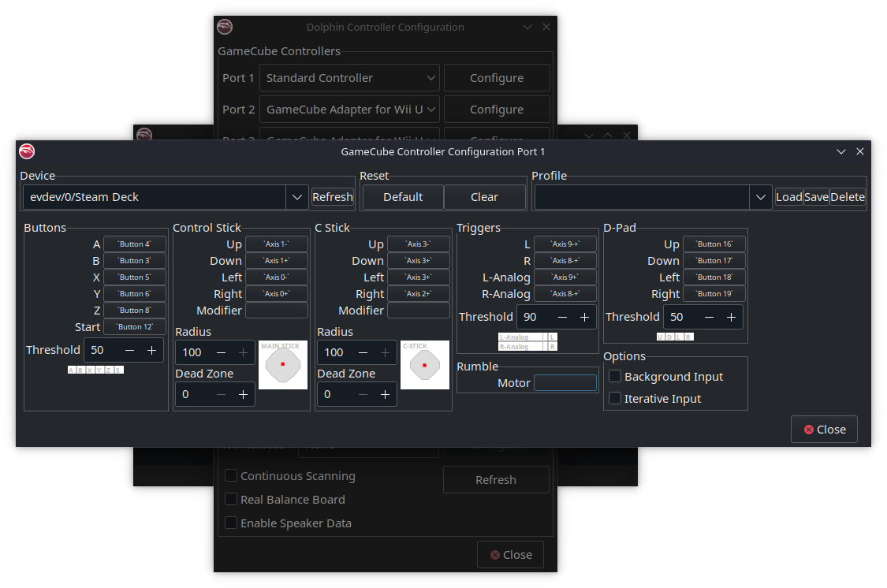This screenshot has height=588, width=887.
Task: Click the Rumble Motor mapping field
Action: (565, 383)
